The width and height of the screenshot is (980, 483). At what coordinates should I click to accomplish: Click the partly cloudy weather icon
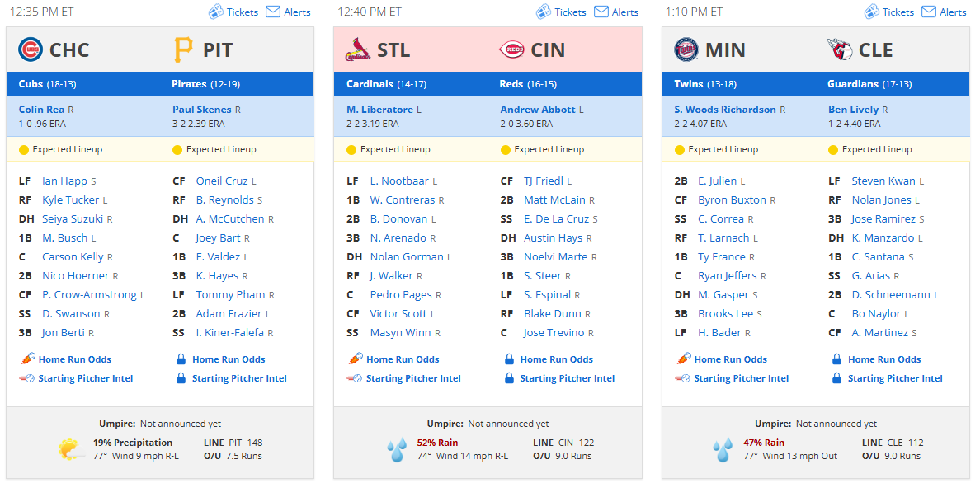pos(70,450)
